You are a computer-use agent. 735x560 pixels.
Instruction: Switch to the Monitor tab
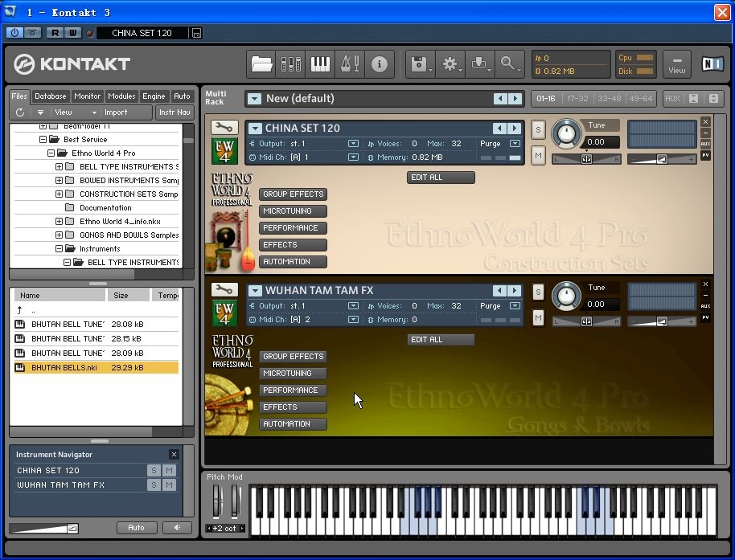[87, 96]
